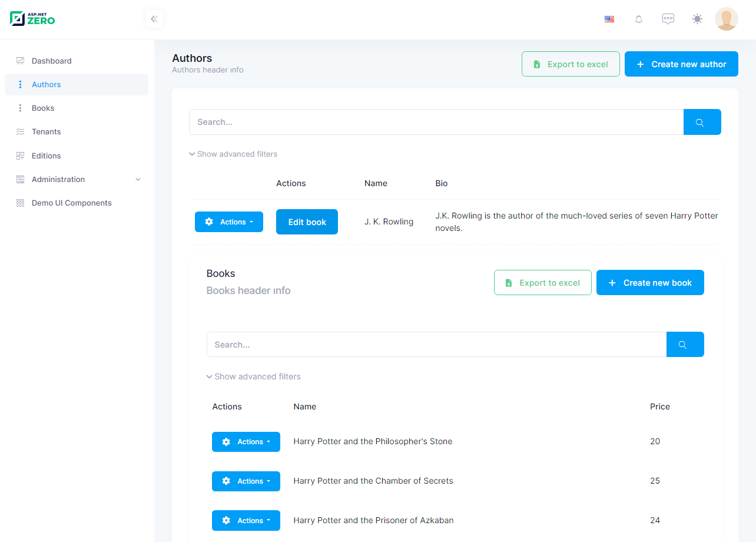Open the Editions menu item
Screen dimensions: 756x542
coord(77,156)
